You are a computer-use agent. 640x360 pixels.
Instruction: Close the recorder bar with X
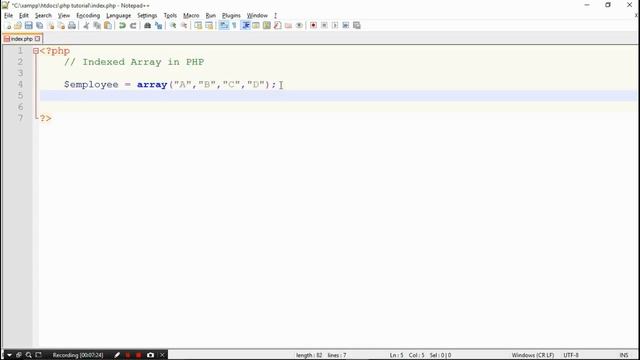click(162, 355)
